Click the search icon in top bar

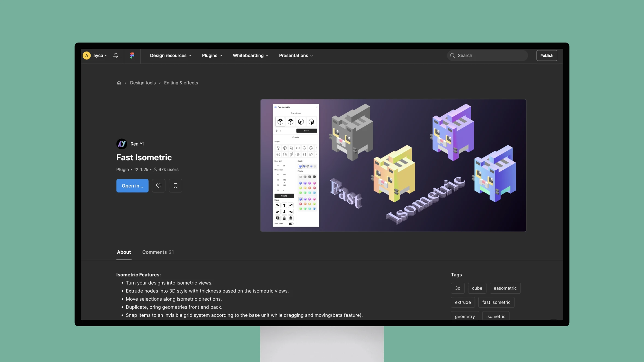(x=452, y=55)
